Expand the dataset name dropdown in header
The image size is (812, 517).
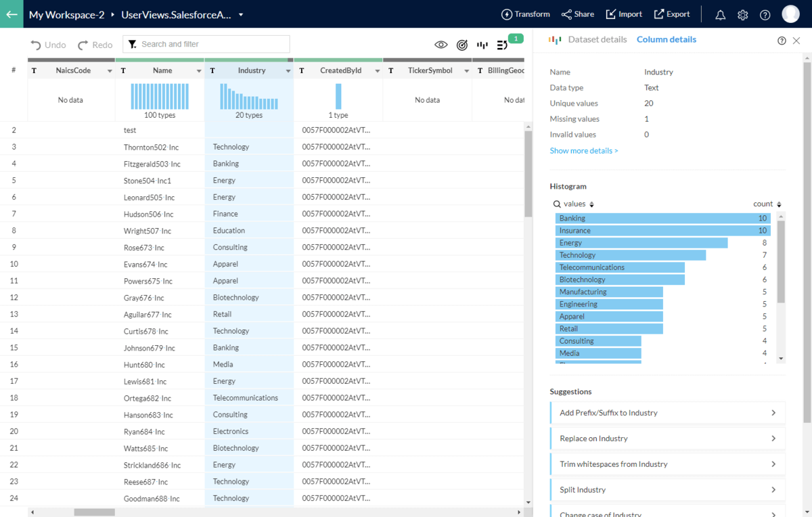241,15
